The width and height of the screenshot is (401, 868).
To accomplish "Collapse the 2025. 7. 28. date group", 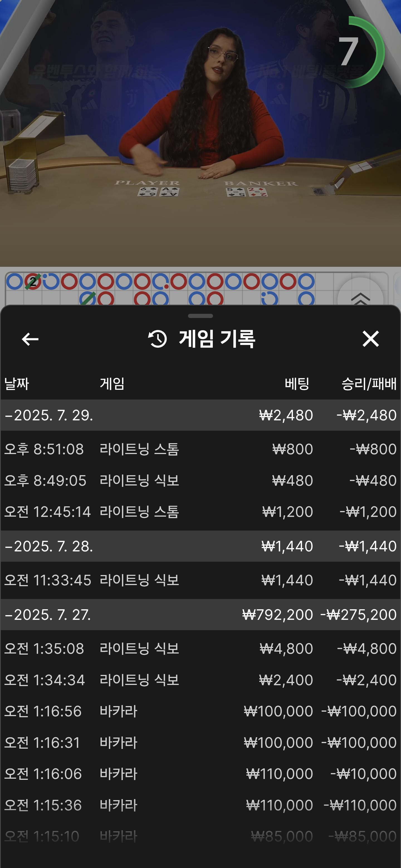I will pyautogui.click(x=49, y=546).
